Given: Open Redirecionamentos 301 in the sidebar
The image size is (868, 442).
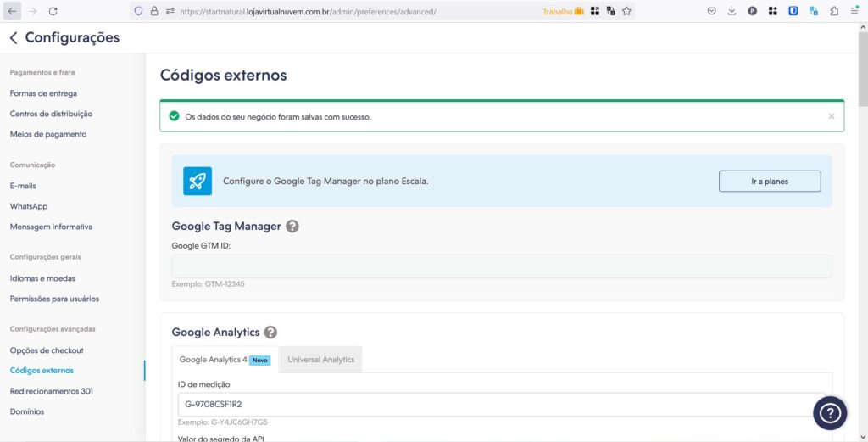Looking at the screenshot, I should coord(52,391).
